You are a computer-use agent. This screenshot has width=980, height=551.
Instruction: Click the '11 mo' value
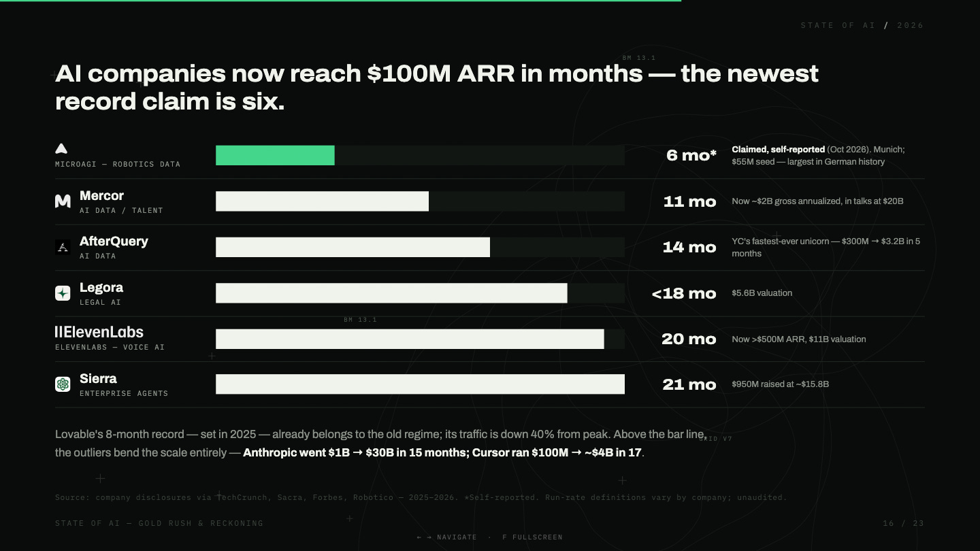689,201
